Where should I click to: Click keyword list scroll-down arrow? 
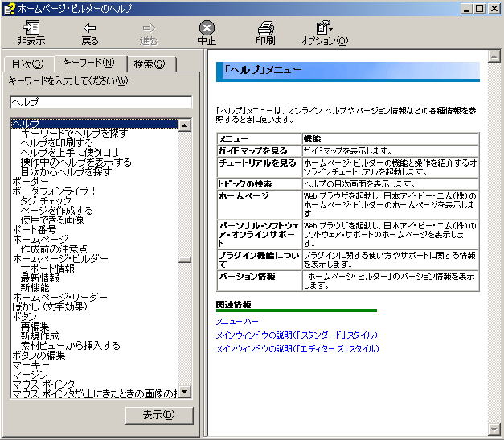pyautogui.click(x=185, y=392)
